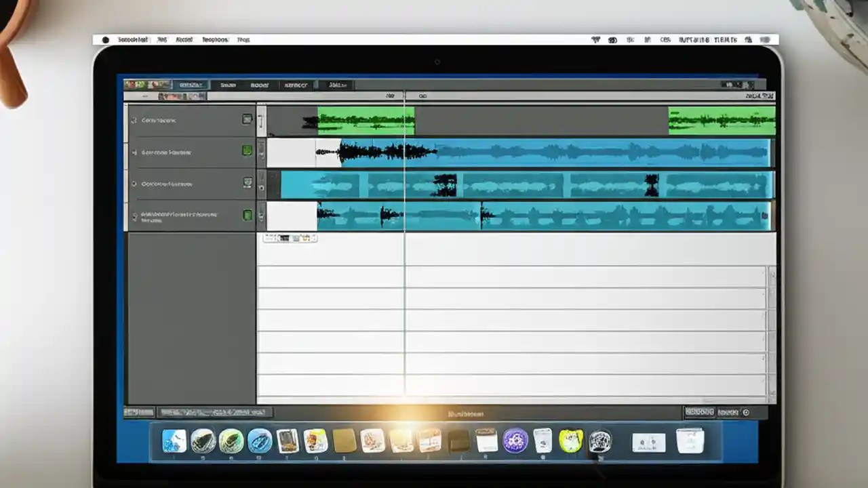Screen dimensions: 868x488
Task: Expand the collapse arrow on the fourth track header
Action: pos(134,216)
